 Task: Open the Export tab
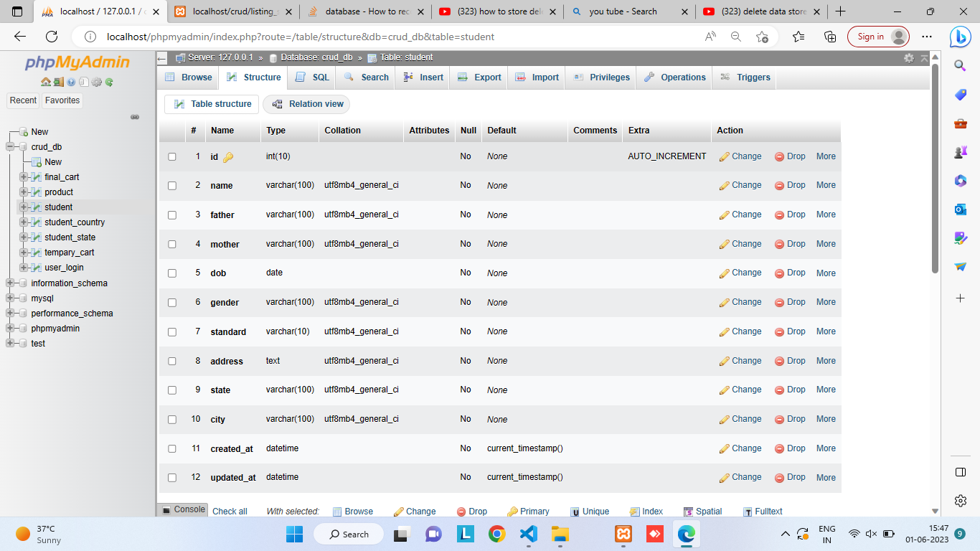479,77
